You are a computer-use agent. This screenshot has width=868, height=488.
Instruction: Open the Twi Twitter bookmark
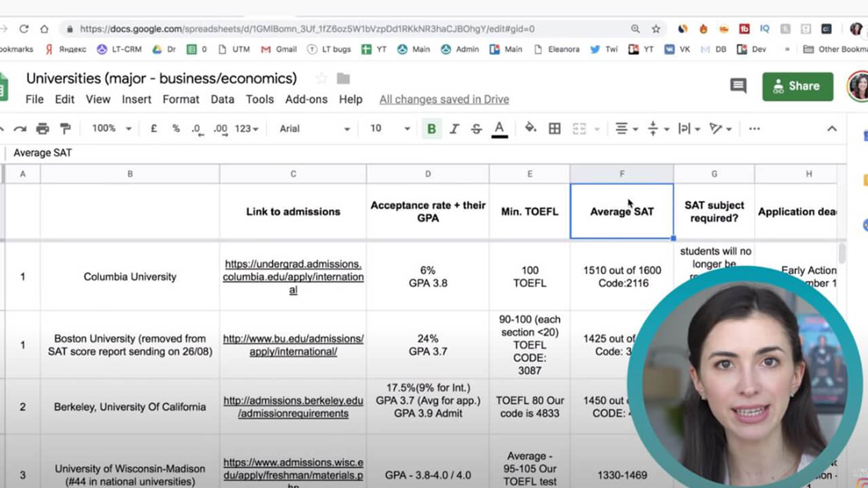tap(604, 49)
